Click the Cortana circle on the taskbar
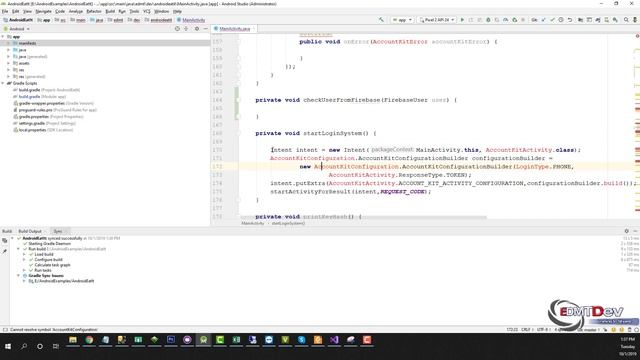Image resolution: width=640 pixels, height=360 pixels. [40, 346]
